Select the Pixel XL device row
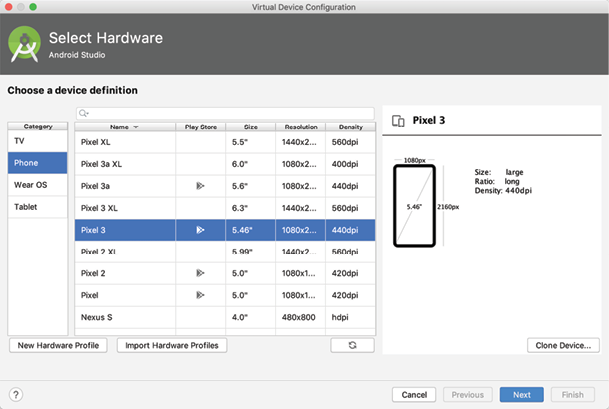The width and height of the screenshot is (609, 409). (x=225, y=142)
